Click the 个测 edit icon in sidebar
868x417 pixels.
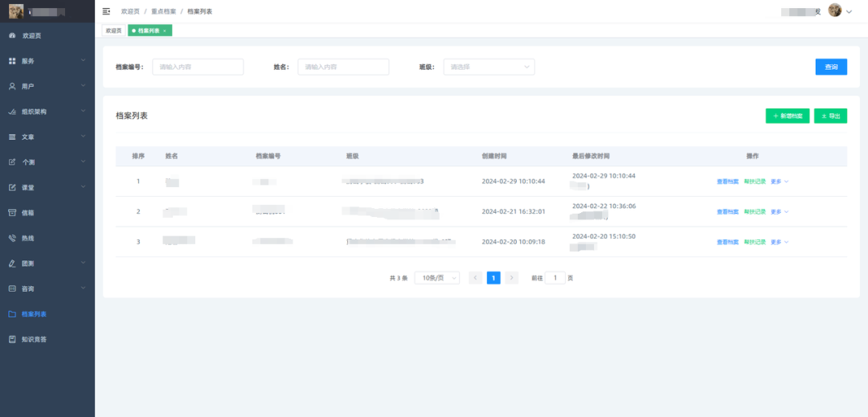coord(12,162)
